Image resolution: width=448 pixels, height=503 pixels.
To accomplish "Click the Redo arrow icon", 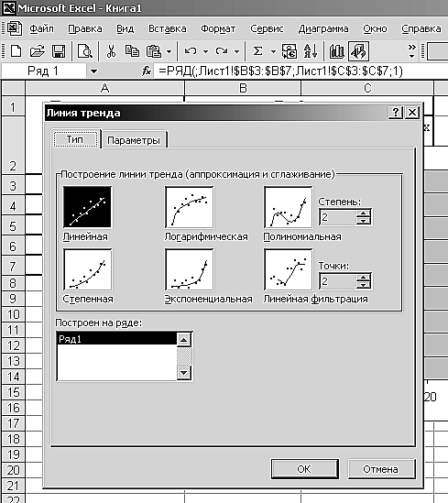I will coord(222,51).
